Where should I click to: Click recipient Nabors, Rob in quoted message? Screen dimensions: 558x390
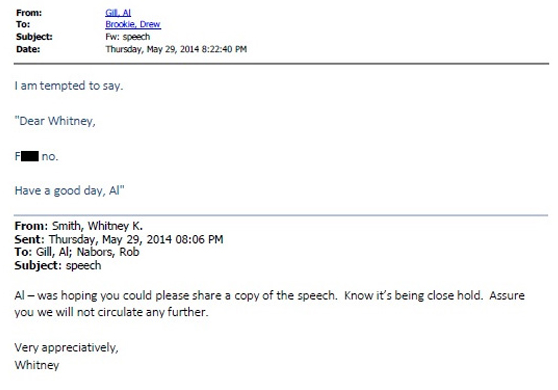coord(108,252)
